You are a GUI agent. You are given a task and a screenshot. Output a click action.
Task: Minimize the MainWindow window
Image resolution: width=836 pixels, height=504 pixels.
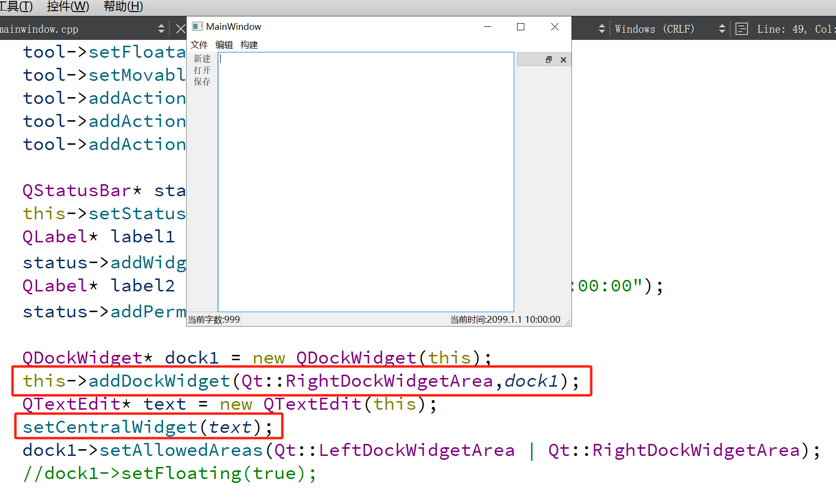click(487, 26)
